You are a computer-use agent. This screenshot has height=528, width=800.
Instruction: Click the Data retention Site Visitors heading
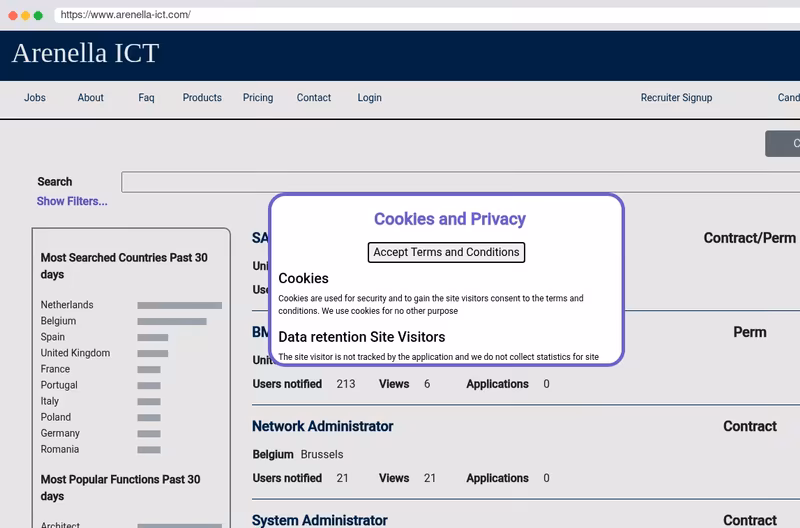tap(362, 337)
